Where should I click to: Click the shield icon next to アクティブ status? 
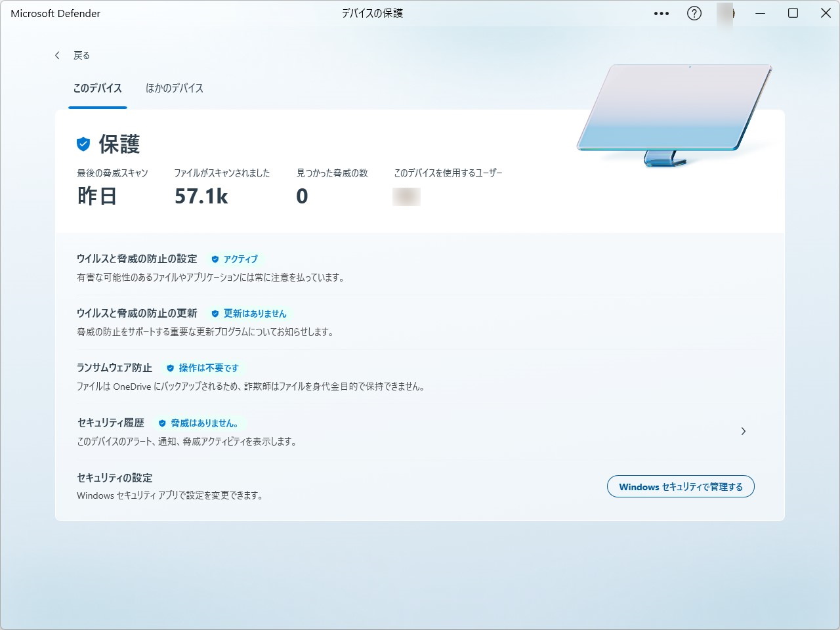pos(215,259)
